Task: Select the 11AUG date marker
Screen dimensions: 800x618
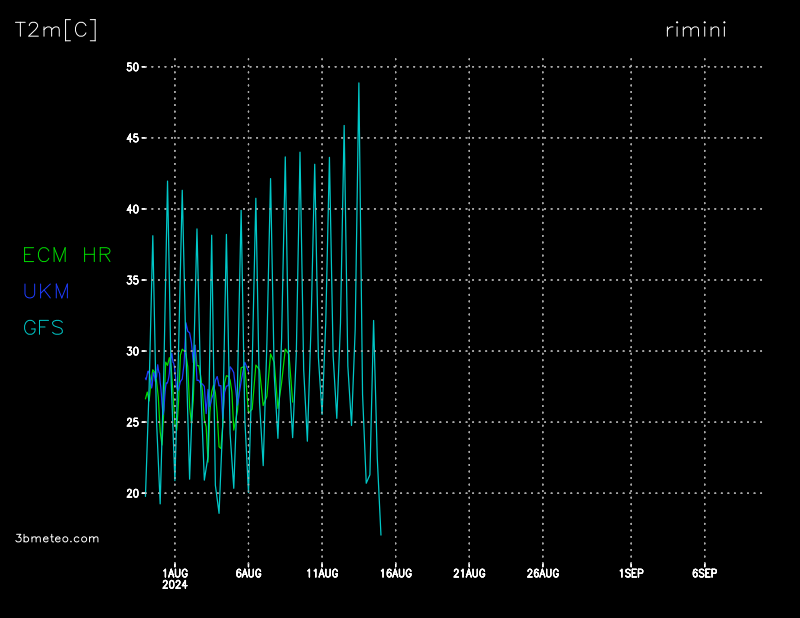Action: point(322,573)
